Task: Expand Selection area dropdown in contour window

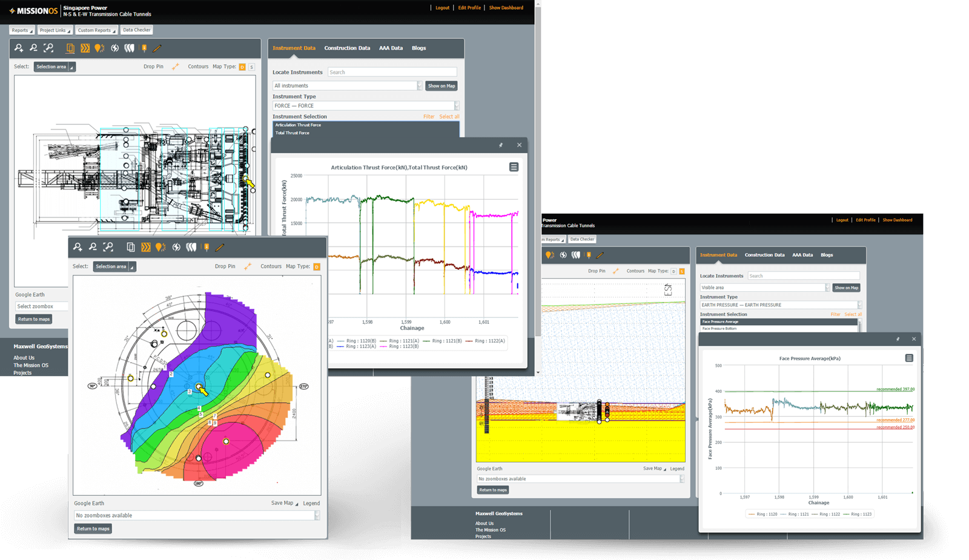Action: coord(114,266)
